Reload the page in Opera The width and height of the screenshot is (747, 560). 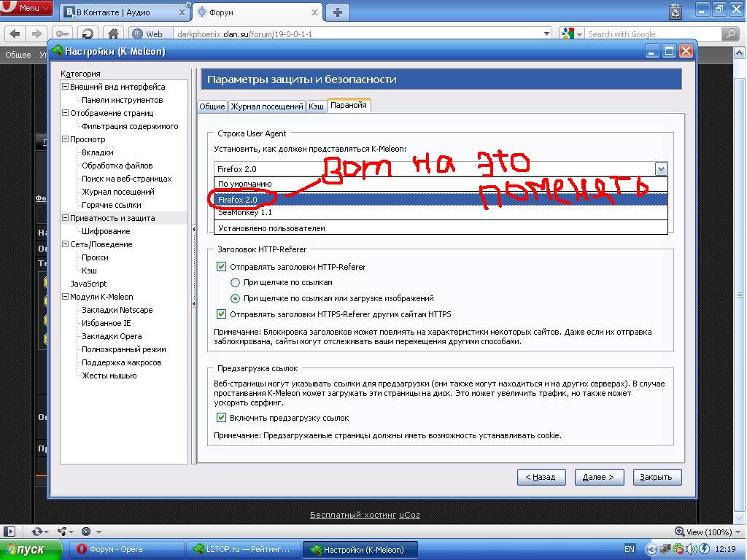(88, 34)
